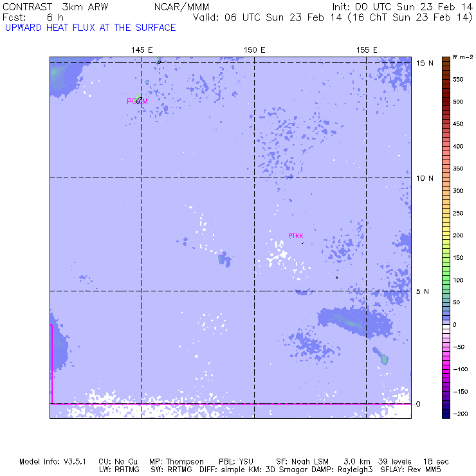Click the "SFLAY: Rev MM5" model setting

pyautogui.click(x=410, y=470)
